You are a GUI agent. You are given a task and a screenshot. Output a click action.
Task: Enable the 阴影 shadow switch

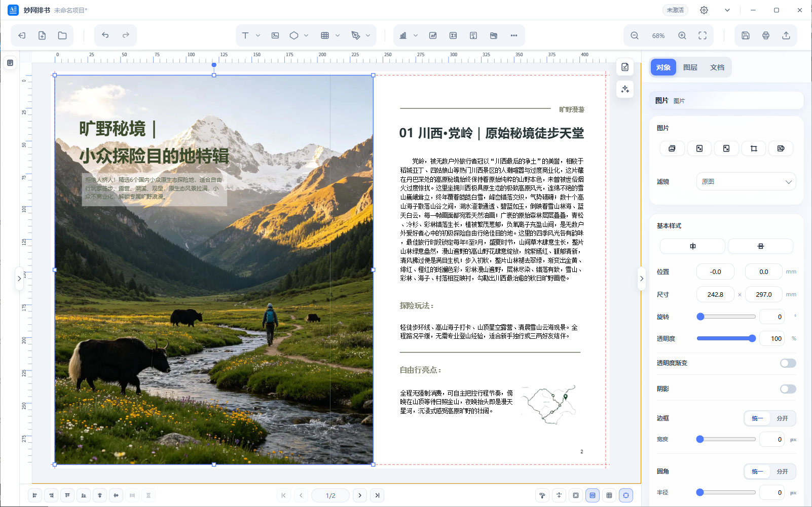pos(788,389)
